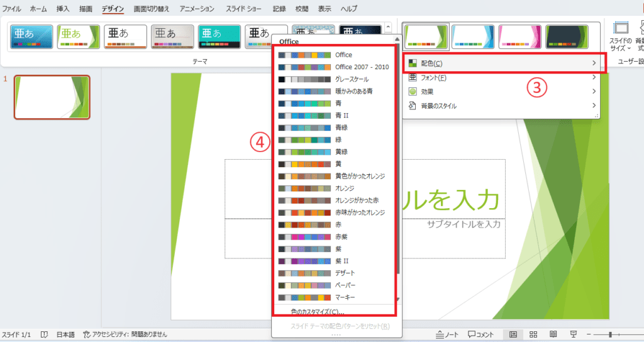Select the 黄 color scheme
The height and width of the screenshot is (342, 644).
335,164
